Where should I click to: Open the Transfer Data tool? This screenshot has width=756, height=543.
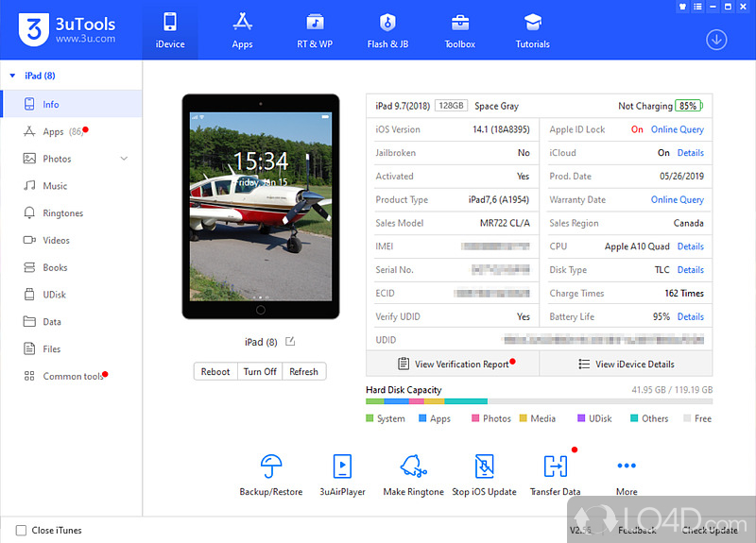pos(555,467)
